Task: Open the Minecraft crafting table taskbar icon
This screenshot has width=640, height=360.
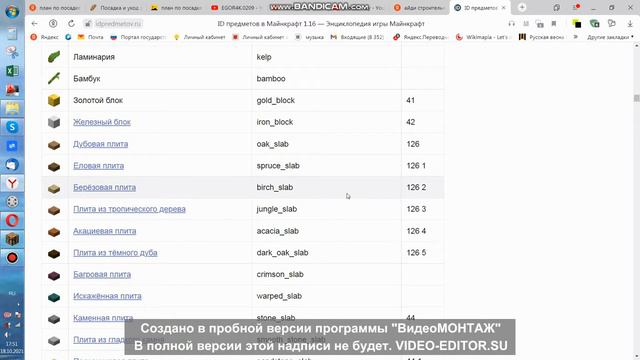Action: [12, 239]
